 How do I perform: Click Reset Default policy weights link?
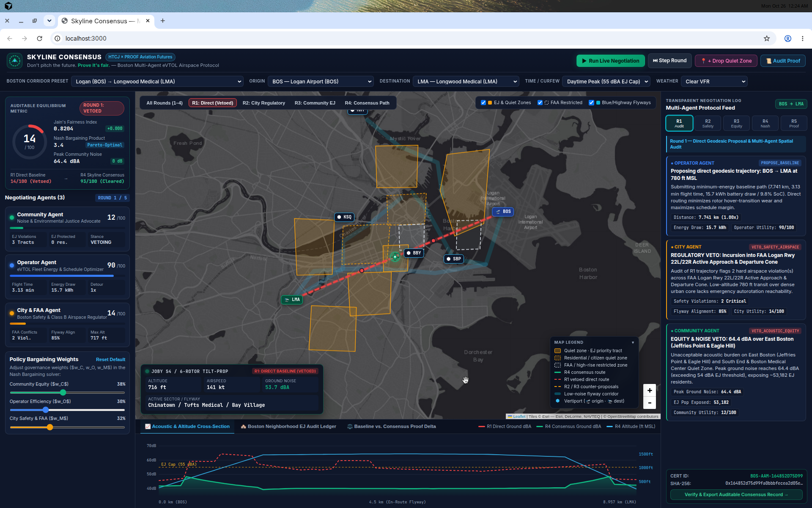click(x=110, y=360)
